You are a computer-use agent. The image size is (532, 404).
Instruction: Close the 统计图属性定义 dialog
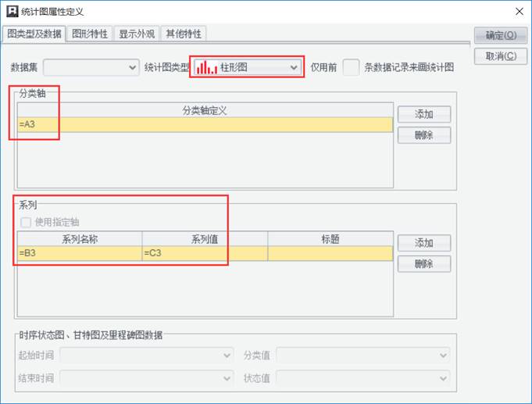point(519,11)
